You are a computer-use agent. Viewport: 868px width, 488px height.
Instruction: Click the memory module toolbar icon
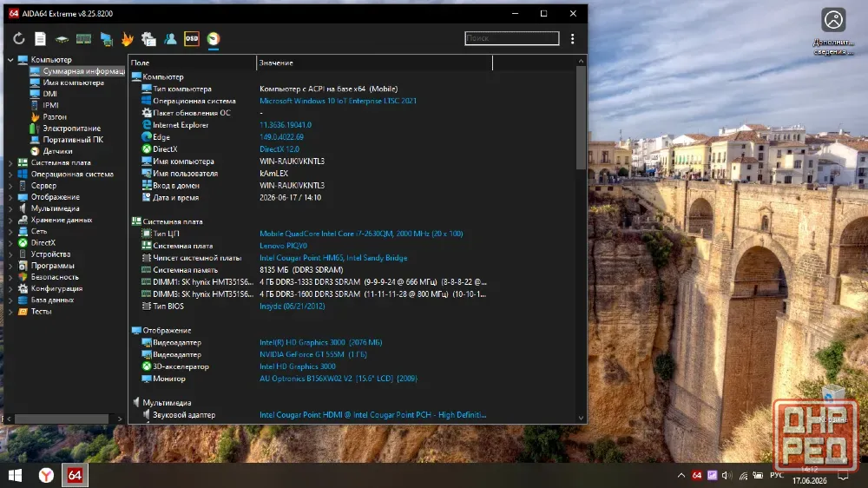tap(83, 39)
